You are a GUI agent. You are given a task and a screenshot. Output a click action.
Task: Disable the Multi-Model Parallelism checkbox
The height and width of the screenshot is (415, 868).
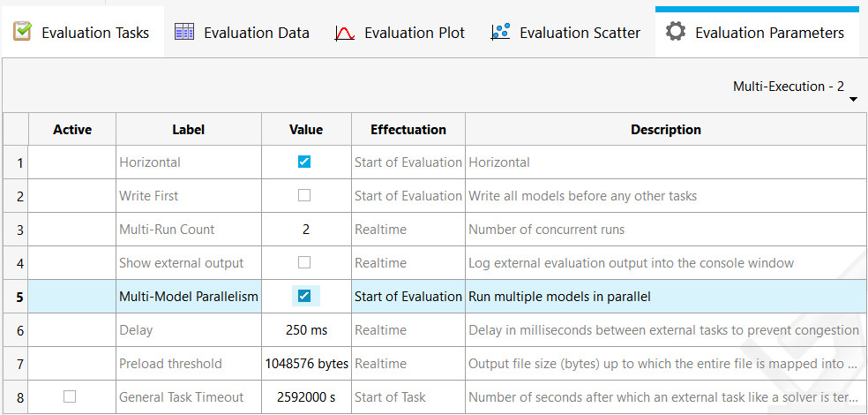[304, 296]
